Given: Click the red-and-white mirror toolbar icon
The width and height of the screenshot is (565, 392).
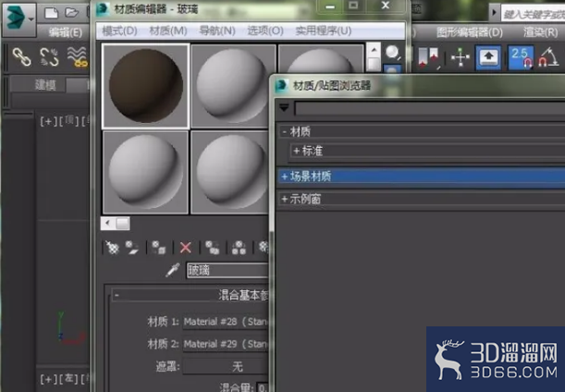Looking at the screenshot, I should 428,57.
